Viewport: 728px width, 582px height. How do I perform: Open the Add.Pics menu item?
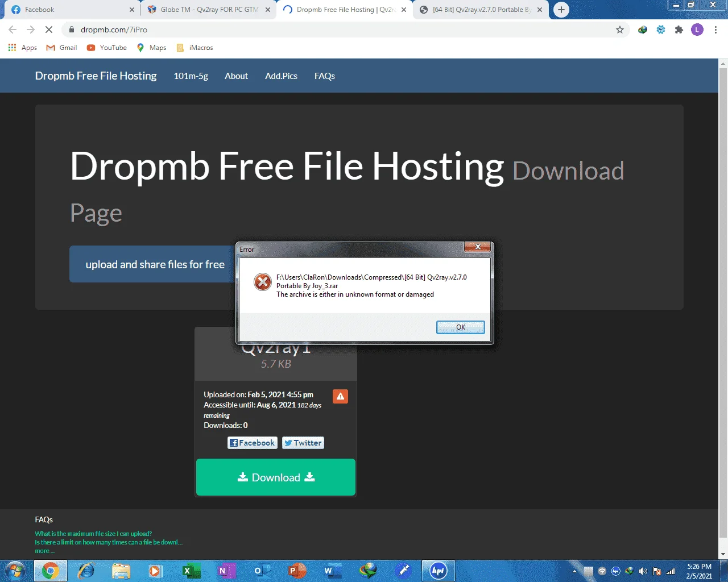click(281, 76)
